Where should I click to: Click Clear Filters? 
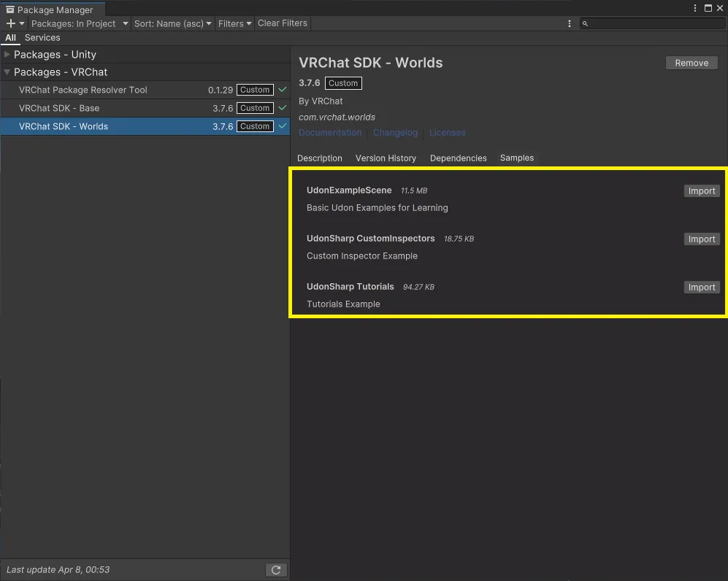283,23
